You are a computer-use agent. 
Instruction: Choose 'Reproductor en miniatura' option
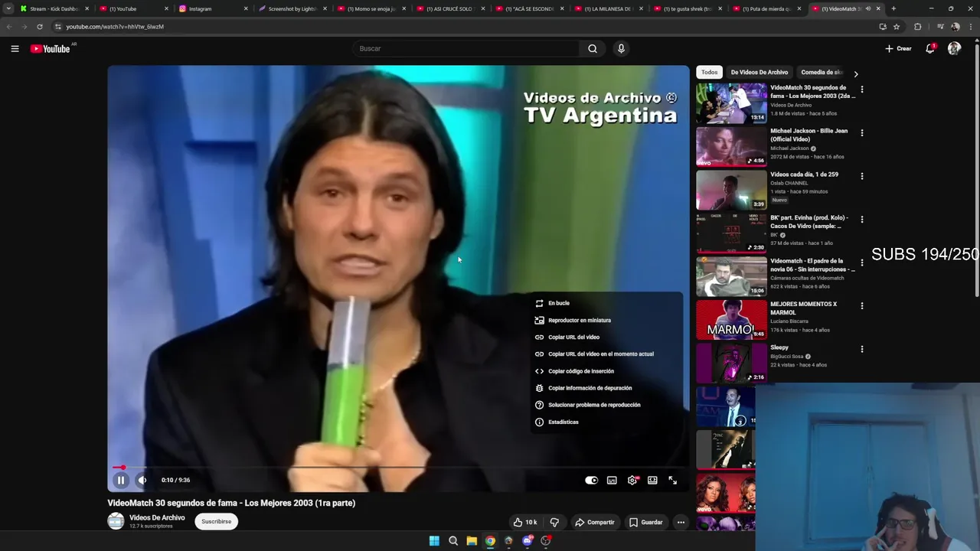tap(606, 320)
